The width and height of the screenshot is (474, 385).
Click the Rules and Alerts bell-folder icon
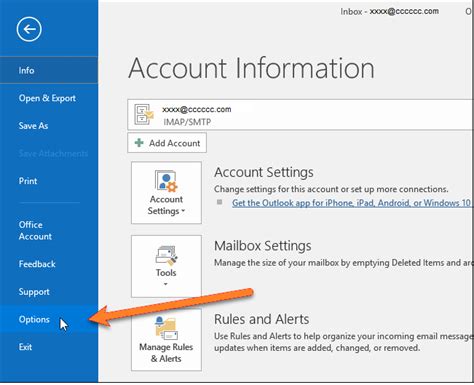coord(166,328)
